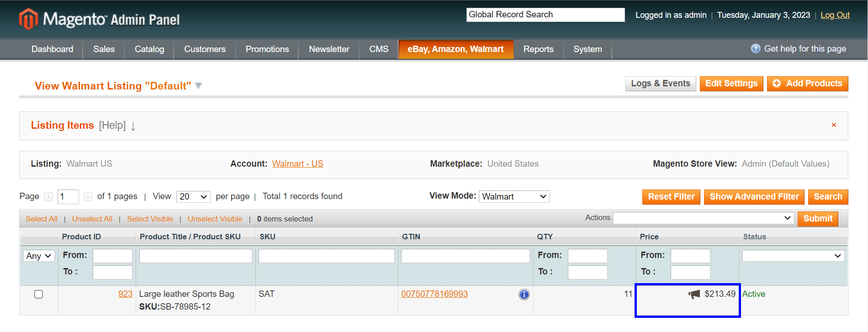Click the GTIN info icon
The width and height of the screenshot is (868, 332).
pos(524,295)
